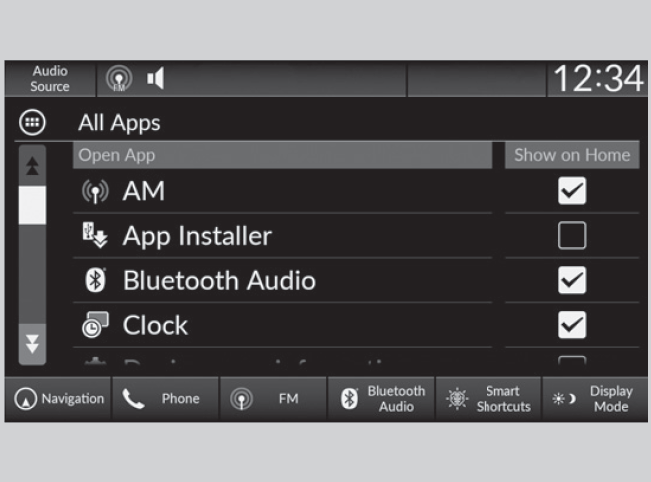The width and height of the screenshot is (651, 482).
Task: Toggle Show on Home checkbox for Clock
Action: [571, 326]
